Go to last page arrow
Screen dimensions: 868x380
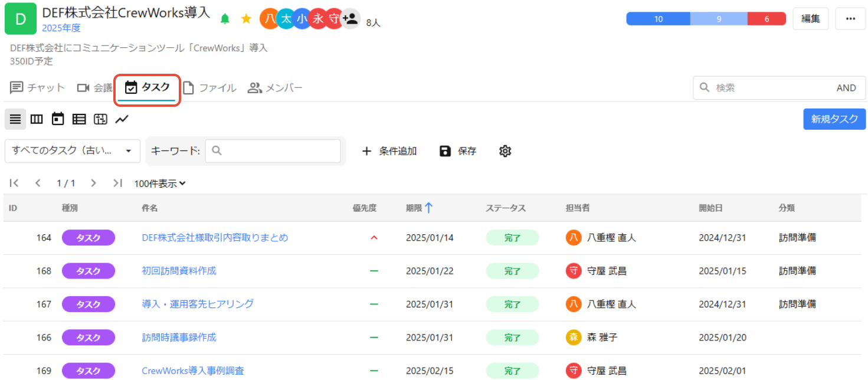(x=117, y=183)
